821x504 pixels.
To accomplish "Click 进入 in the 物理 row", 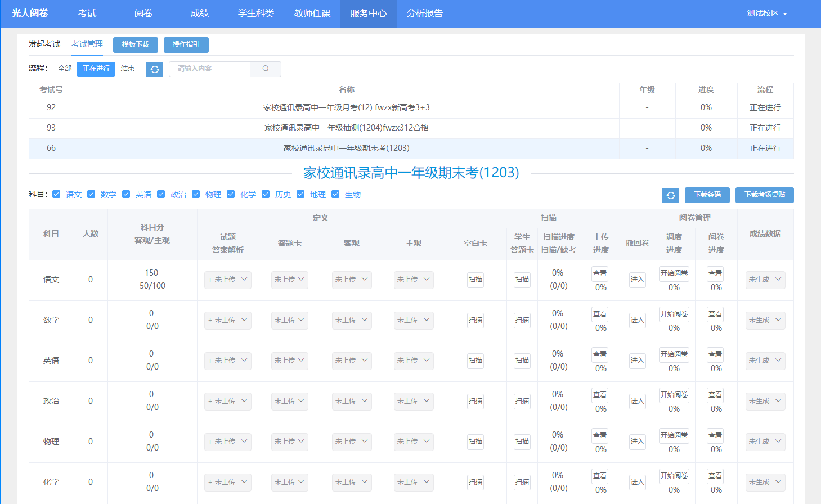I will tap(637, 442).
